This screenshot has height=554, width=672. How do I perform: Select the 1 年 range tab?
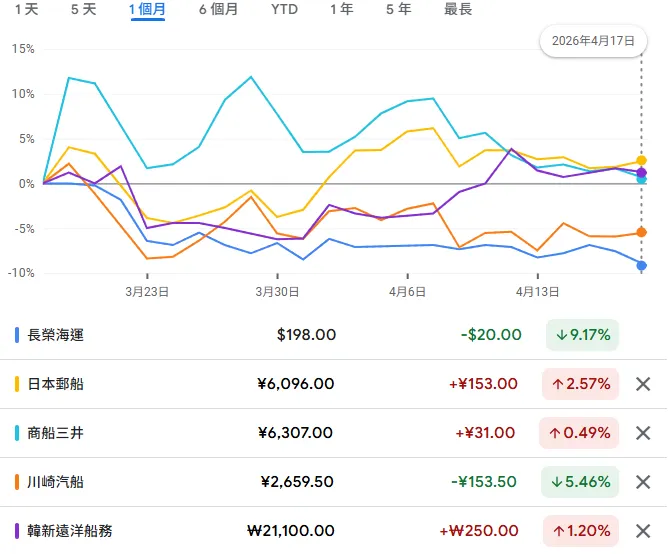[x=342, y=9]
